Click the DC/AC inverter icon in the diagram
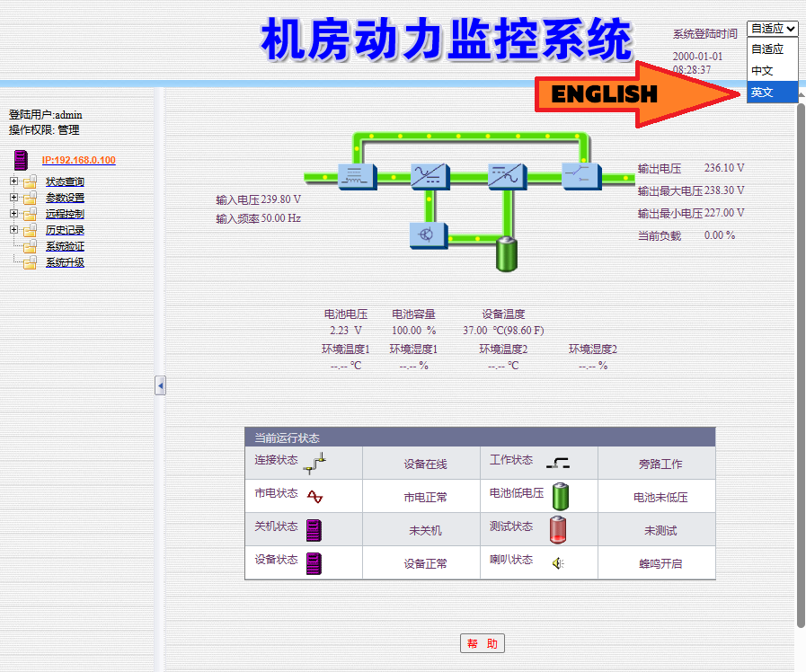The width and height of the screenshot is (806, 672). click(x=501, y=175)
